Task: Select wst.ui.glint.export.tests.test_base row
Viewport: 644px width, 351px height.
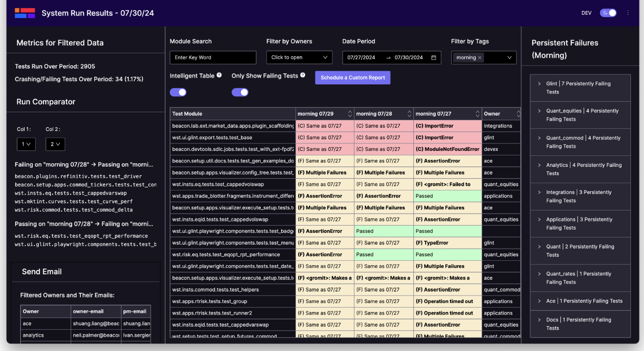Action: [345, 137]
